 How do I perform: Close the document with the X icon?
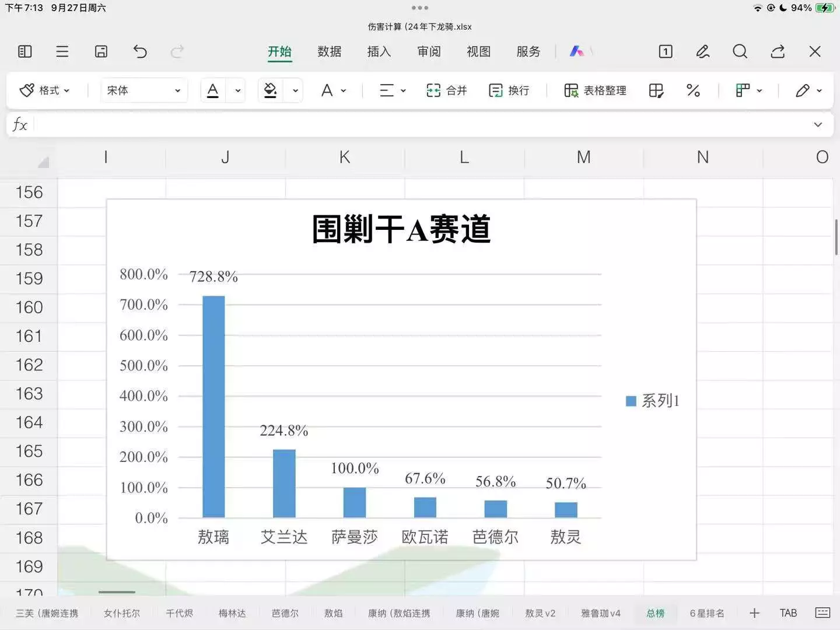click(x=815, y=51)
